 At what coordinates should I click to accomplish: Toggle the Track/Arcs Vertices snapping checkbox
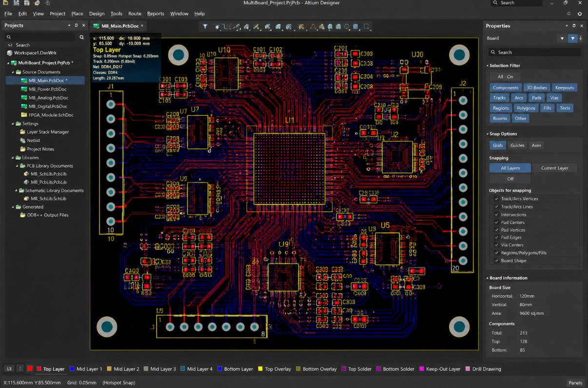coord(496,199)
